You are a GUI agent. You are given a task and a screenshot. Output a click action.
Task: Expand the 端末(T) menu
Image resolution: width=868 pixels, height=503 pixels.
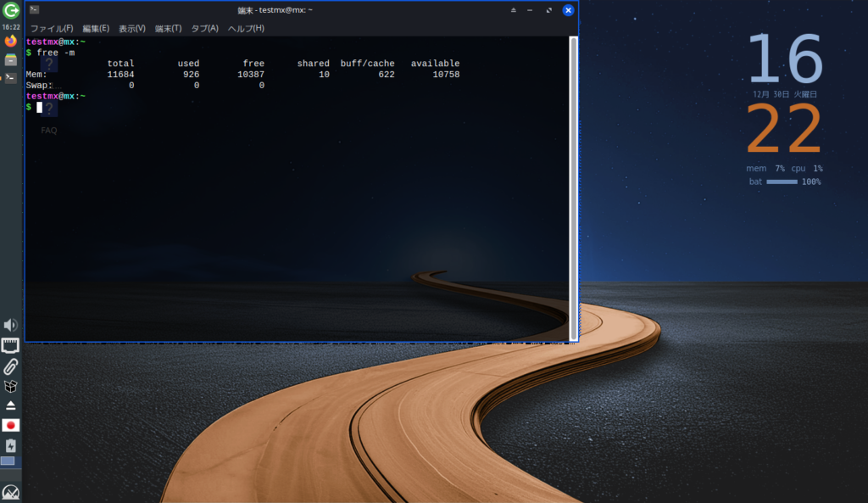168,28
